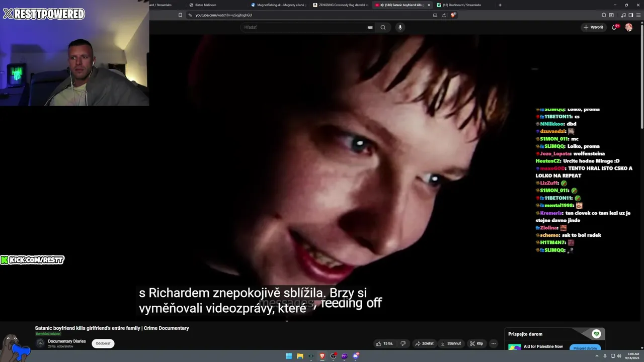Start voice search with the microphone

click(x=400, y=27)
